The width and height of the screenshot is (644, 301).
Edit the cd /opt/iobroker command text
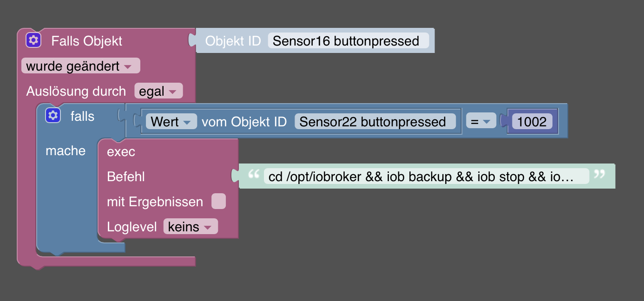[x=426, y=177]
